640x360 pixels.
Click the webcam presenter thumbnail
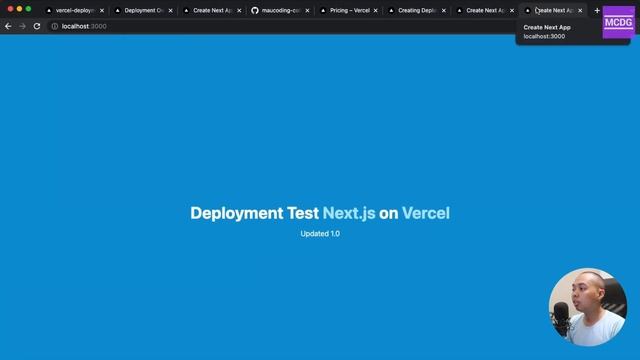click(588, 307)
